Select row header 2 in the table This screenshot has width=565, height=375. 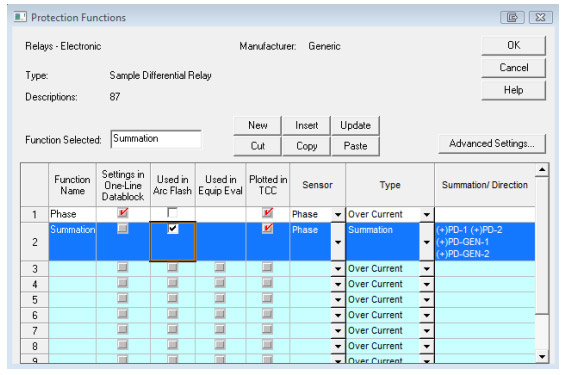(35, 242)
